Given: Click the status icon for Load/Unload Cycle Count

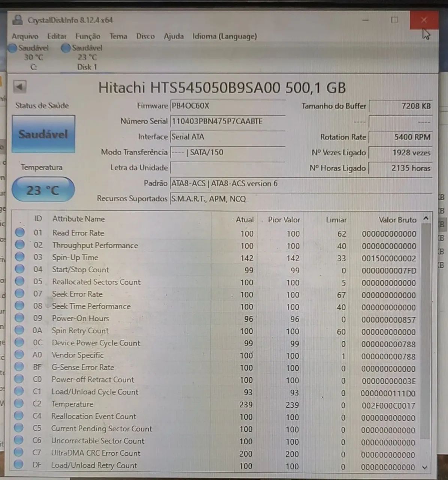Looking at the screenshot, I should coord(19,391).
